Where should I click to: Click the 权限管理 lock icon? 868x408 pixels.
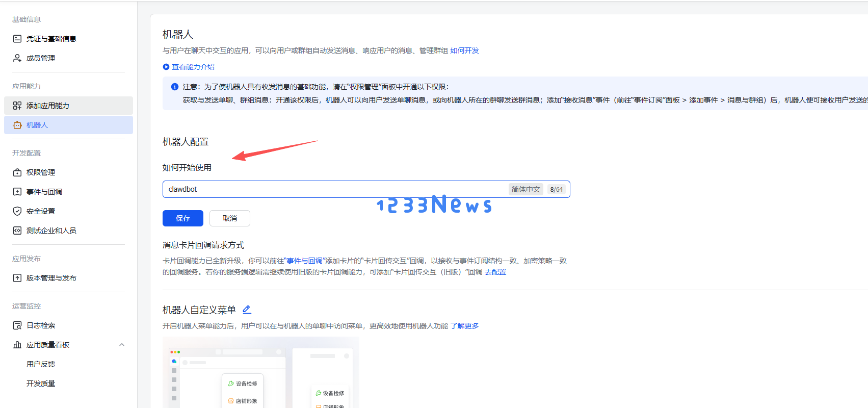[x=17, y=172]
